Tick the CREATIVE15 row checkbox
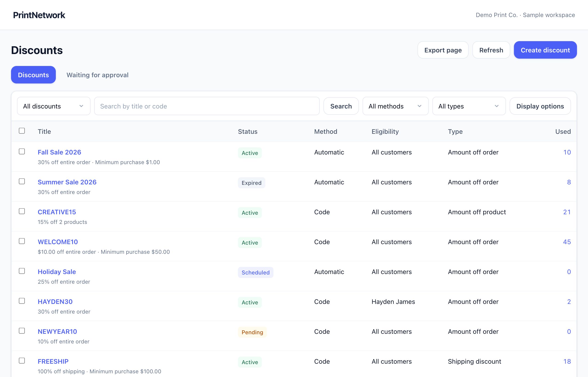The height and width of the screenshot is (377, 588). point(22,211)
